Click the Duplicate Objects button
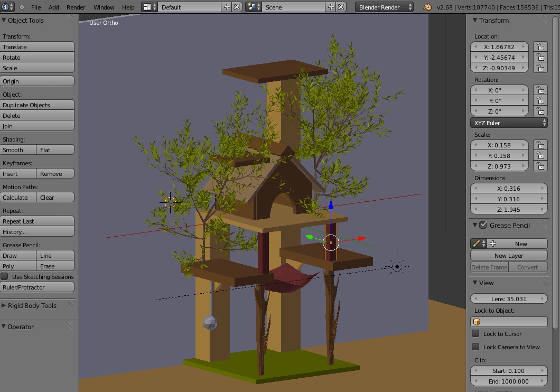Viewport: 560px width, 392px height. coord(37,105)
